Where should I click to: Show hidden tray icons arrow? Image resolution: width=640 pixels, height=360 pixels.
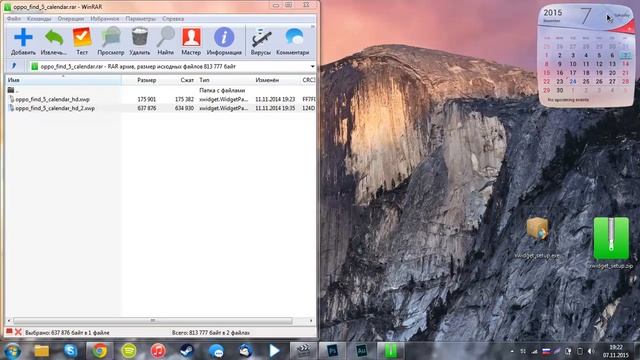tap(512, 351)
